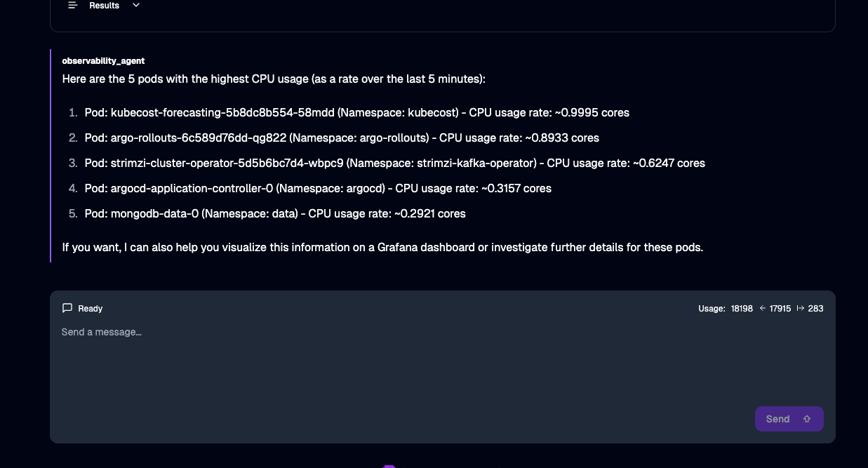Click the strimzi-cluster-operator pod list entry
The height and width of the screenshot is (468, 868).
tap(395, 163)
